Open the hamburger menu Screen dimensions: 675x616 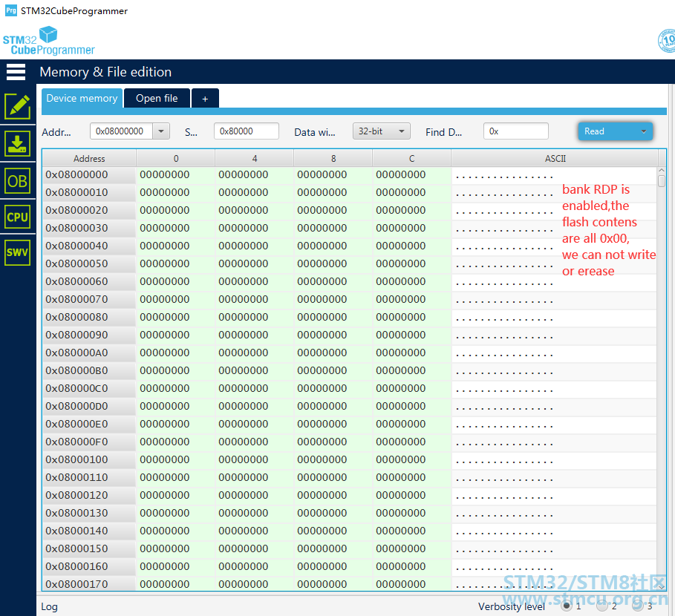pyautogui.click(x=16, y=72)
